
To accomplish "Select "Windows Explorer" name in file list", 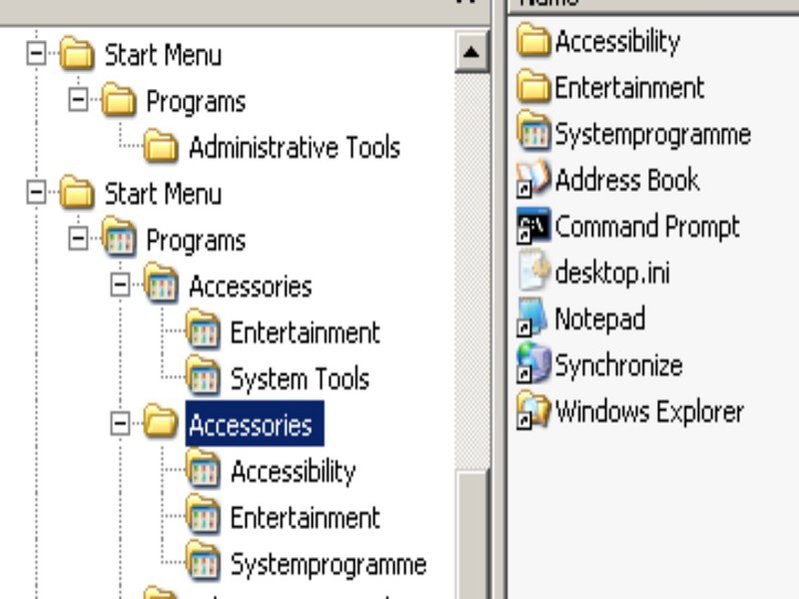I will tap(650, 412).
